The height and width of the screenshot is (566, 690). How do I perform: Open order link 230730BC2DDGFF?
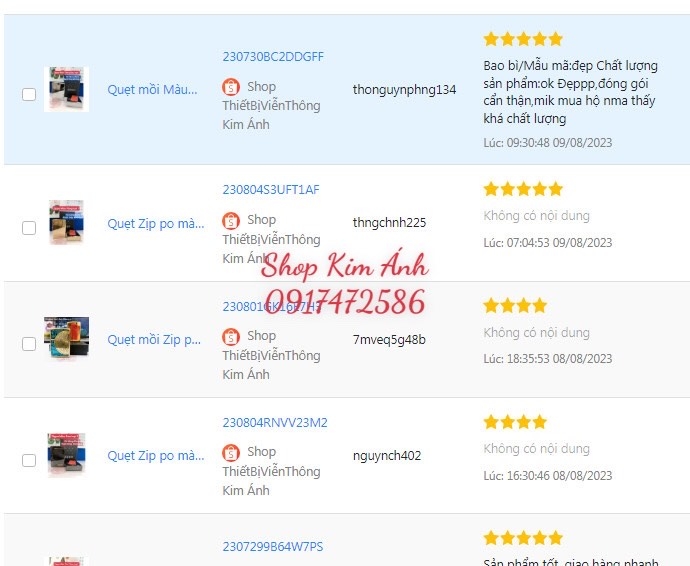pyautogui.click(x=273, y=57)
